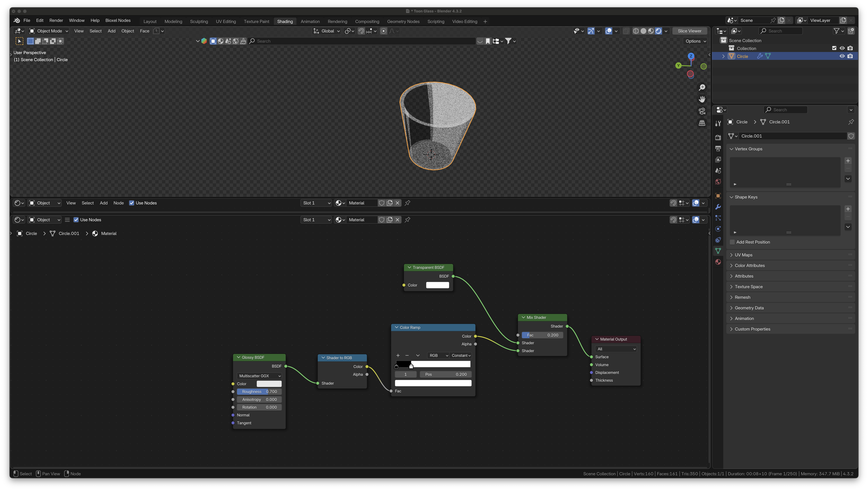Open the Node menu in node editor
Viewport: 868px width, 490px height.
tap(119, 203)
